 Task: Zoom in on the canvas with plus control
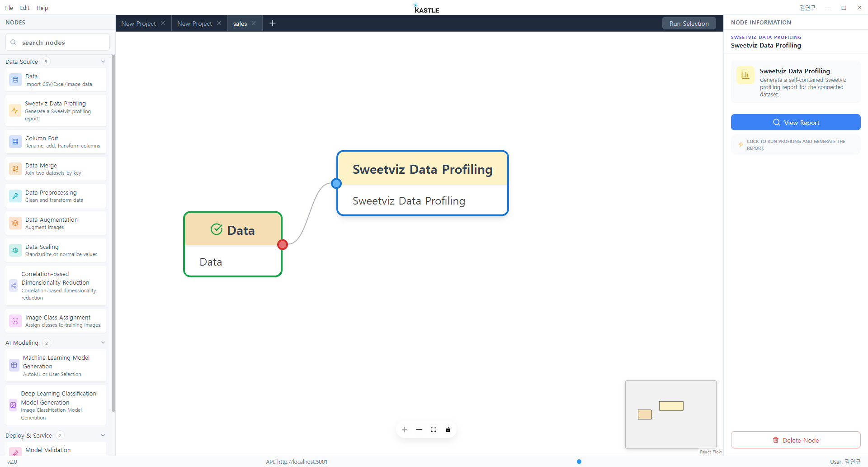click(x=405, y=429)
